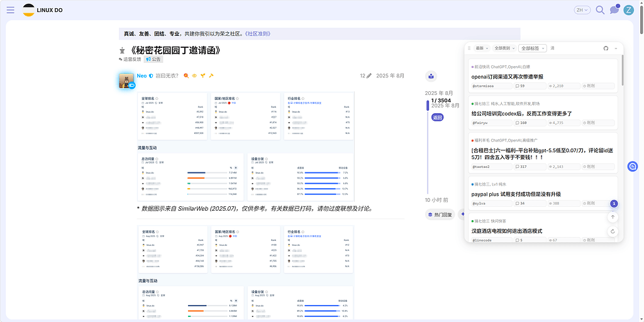Click the sprout badge icon beside Neo
This screenshot has height=322, width=644.
click(203, 75)
